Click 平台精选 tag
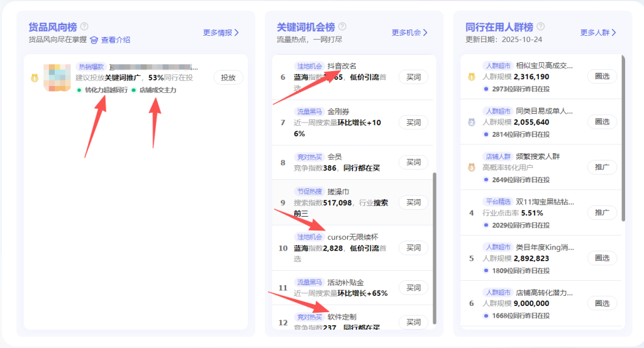The height and width of the screenshot is (348, 644). [x=498, y=202]
